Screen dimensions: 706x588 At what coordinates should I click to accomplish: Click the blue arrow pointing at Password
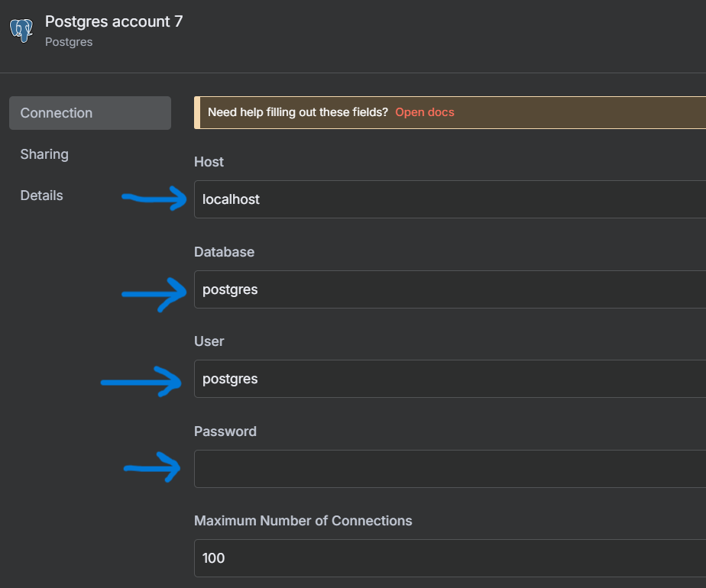153,467
